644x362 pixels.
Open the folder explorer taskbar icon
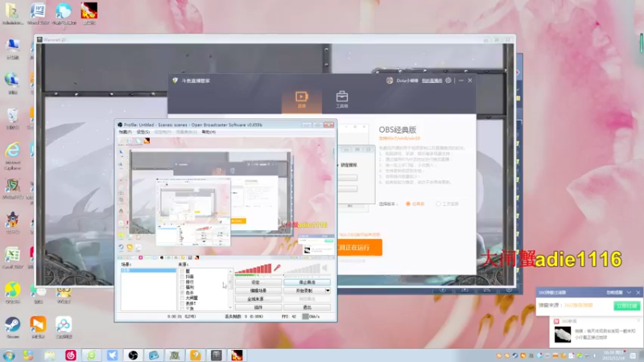point(50,356)
